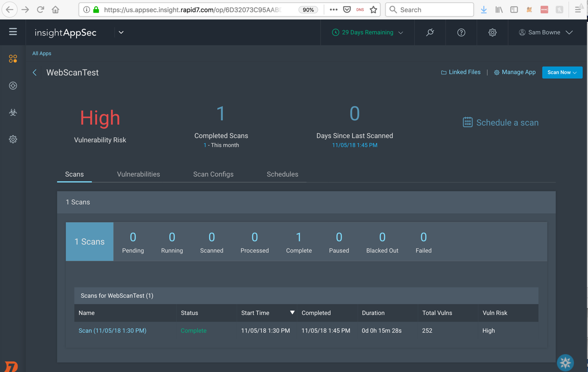The width and height of the screenshot is (588, 372).
Task: Click the Schedule a scan link
Action: point(500,122)
